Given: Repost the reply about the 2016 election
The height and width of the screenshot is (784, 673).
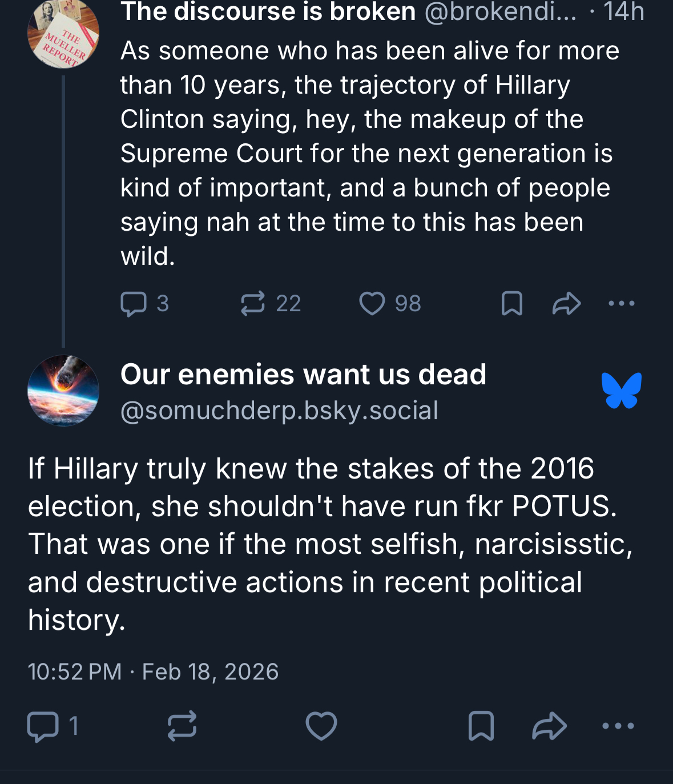Looking at the screenshot, I should 182,726.
